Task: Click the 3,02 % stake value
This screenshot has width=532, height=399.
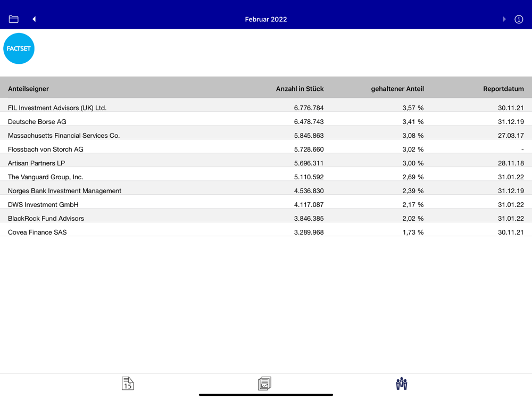Action: [x=413, y=149]
